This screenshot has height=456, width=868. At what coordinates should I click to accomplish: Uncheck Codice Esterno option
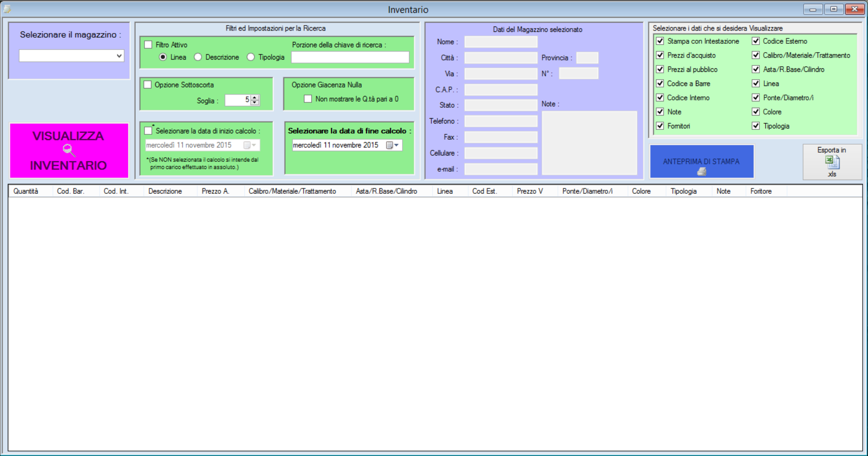point(756,41)
